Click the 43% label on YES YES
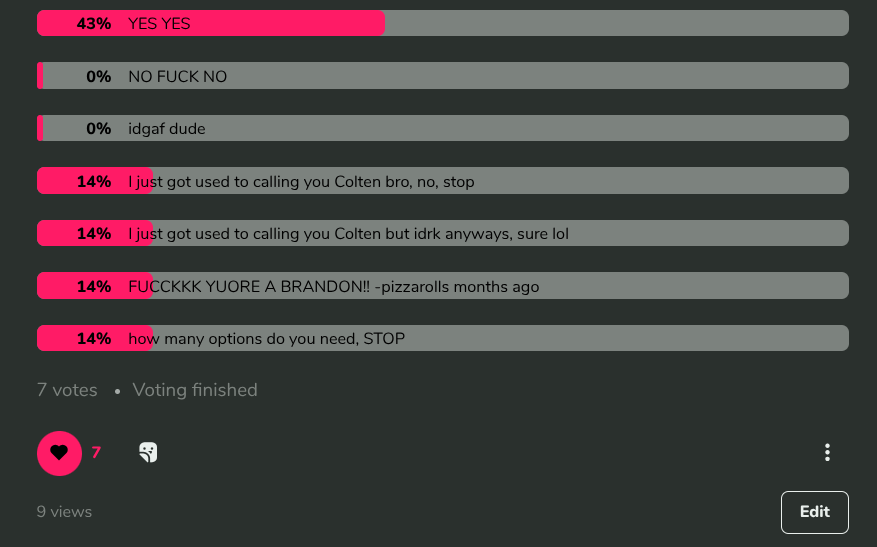The image size is (877, 547). tap(93, 24)
